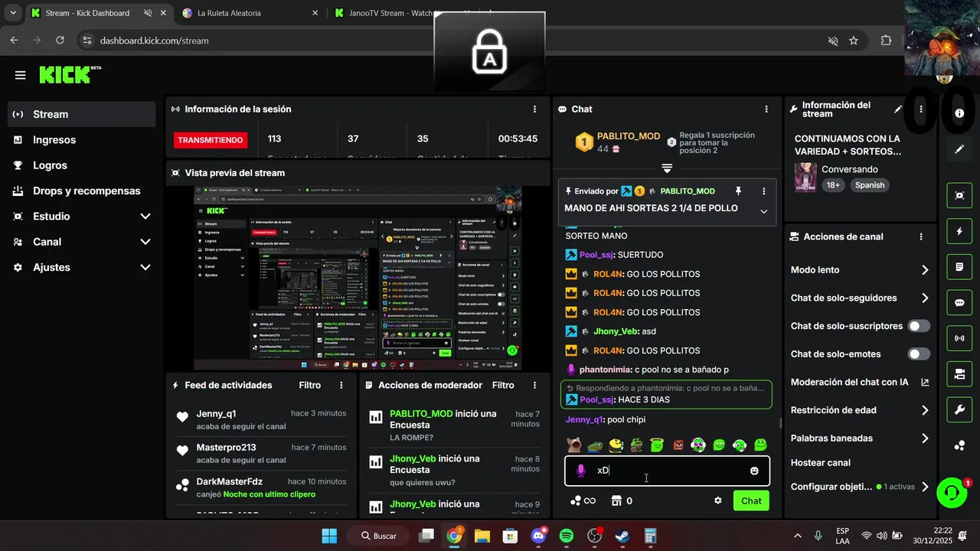Open Discord from the taskbar
This screenshot has height=551, width=980.
(x=538, y=536)
